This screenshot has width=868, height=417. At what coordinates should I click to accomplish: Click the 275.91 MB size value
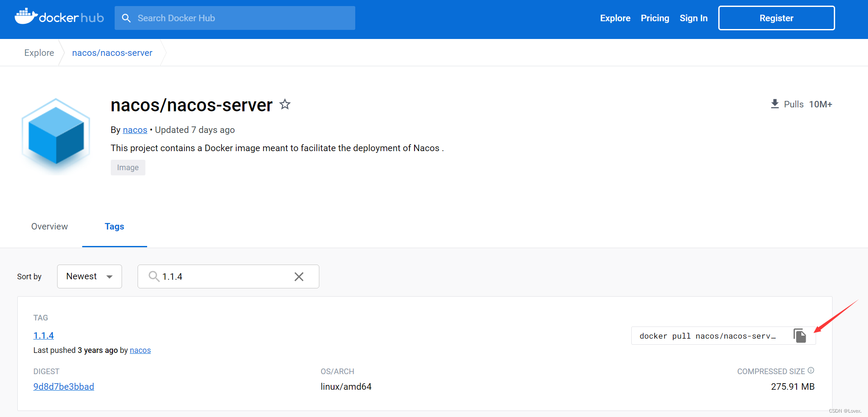tap(793, 387)
